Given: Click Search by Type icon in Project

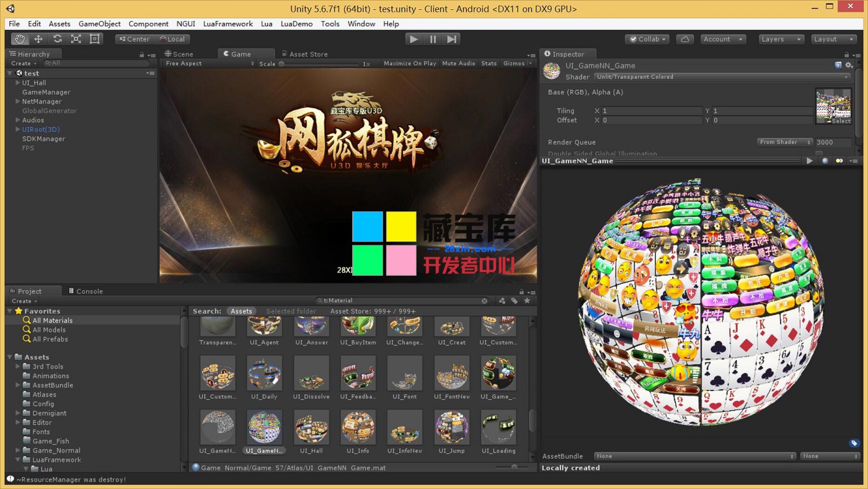Looking at the screenshot, I should pos(502,301).
